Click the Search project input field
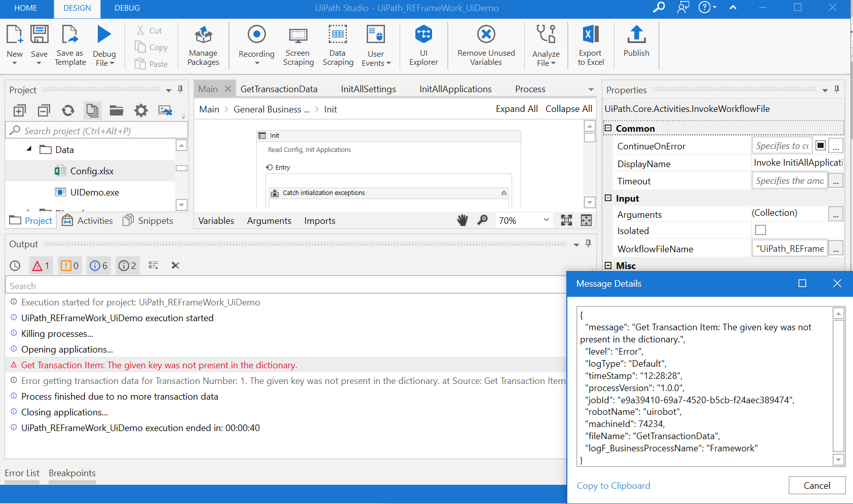Screen dimensions: 853x504 pos(97,131)
